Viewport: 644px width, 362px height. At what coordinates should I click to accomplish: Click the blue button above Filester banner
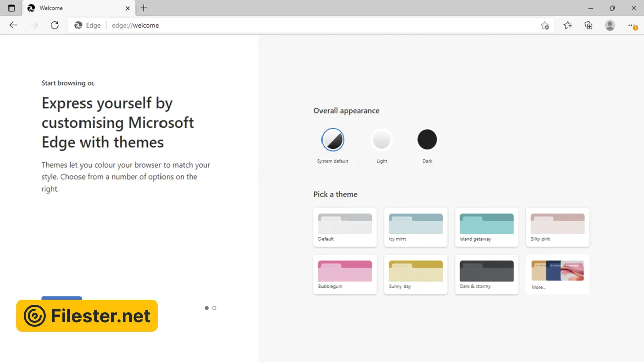click(x=61, y=298)
